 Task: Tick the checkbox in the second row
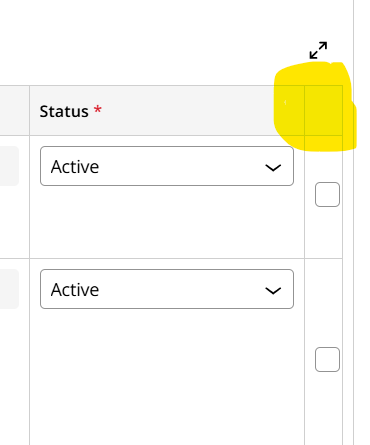click(327, 359)
